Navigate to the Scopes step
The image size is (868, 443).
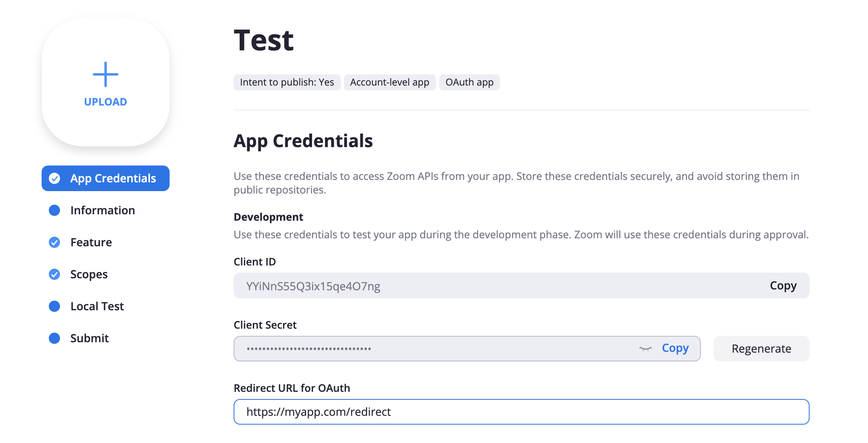pyautogui.click(x=89, y=274)
